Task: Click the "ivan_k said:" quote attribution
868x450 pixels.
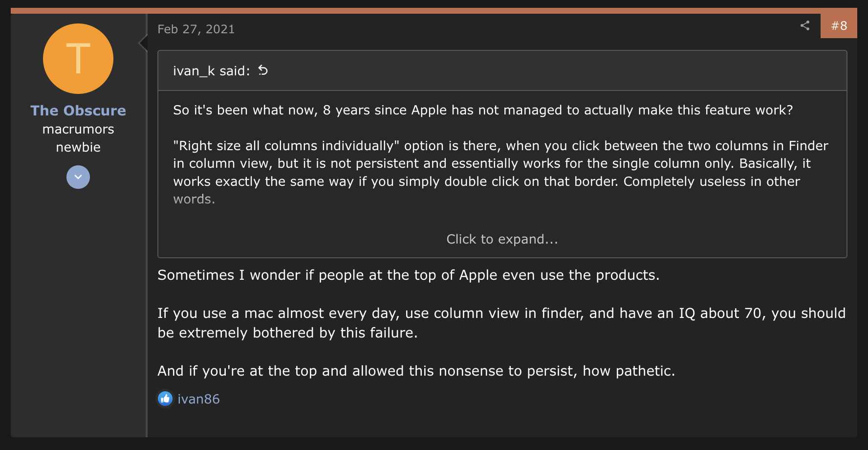Action: coord(211,71)
